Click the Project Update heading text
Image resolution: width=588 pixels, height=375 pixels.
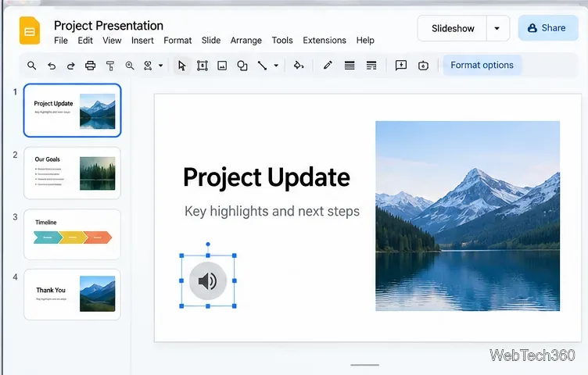coord(267,177)
